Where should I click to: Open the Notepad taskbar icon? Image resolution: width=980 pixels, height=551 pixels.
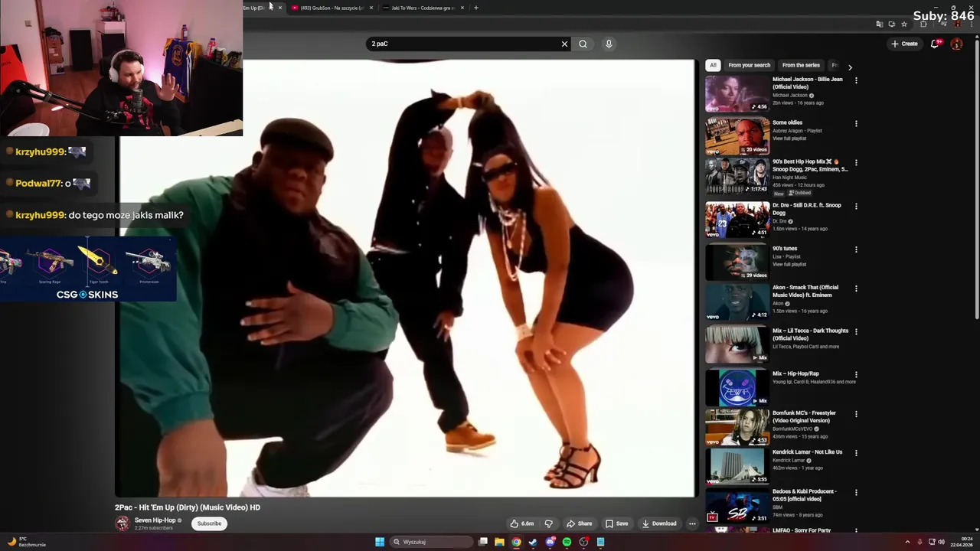click(600, 542)
